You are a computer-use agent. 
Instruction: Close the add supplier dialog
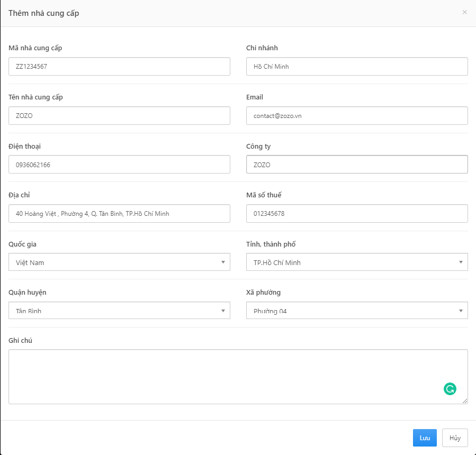coord(464,12)
